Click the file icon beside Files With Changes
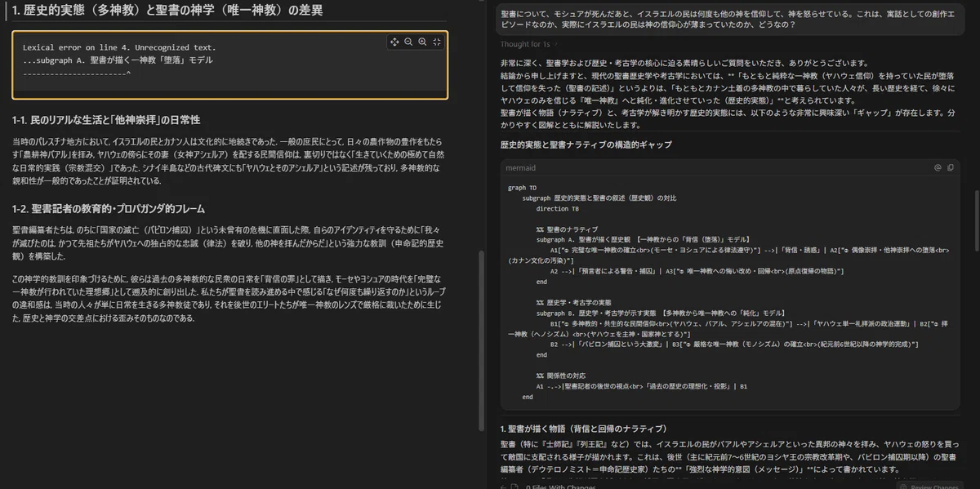The width and height of the screenshot is (980, 489). tap(515, 487)
